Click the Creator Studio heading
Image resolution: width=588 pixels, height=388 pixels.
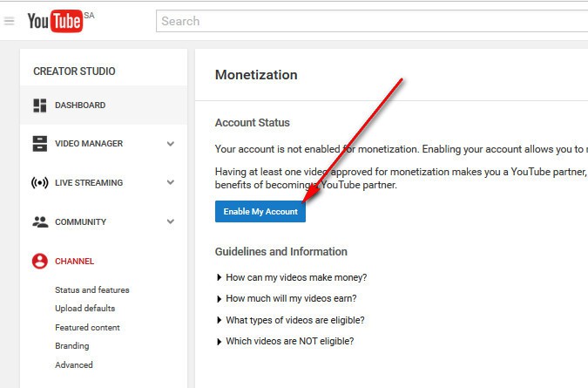(x=74, y=71)
